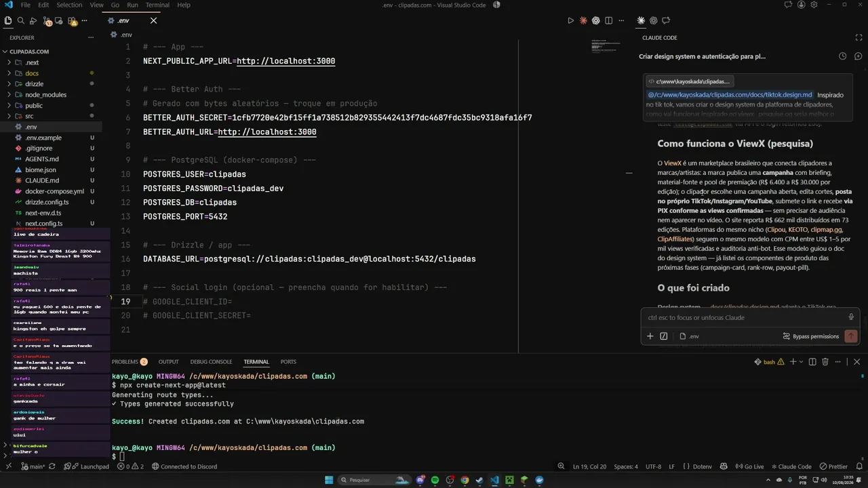Image resolution: width=868 pixels, height=488 pixels.
Task: Click the .env file context chip in Claude
Action: coord(689,336)
